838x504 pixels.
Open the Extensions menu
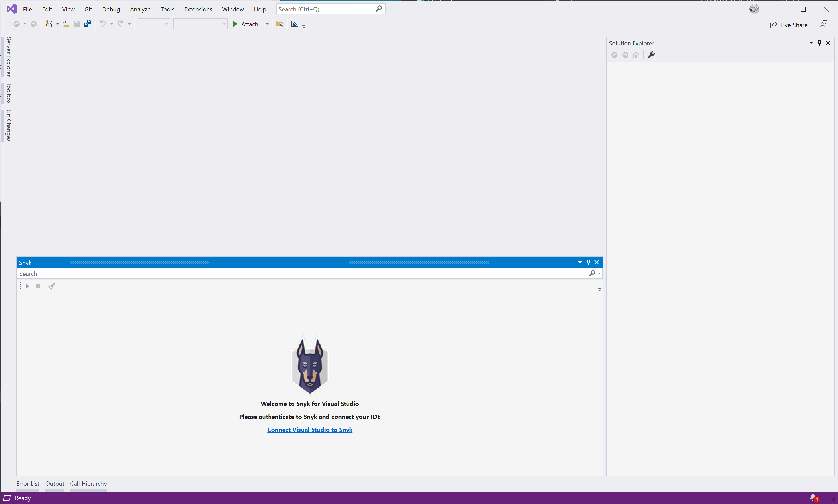pyautogui.click(x=198, y=9)
